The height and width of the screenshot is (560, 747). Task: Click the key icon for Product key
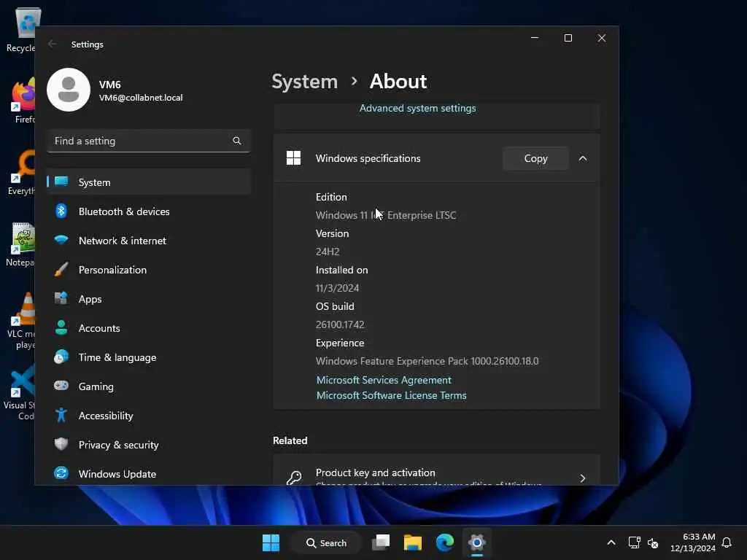pos(294,478)
